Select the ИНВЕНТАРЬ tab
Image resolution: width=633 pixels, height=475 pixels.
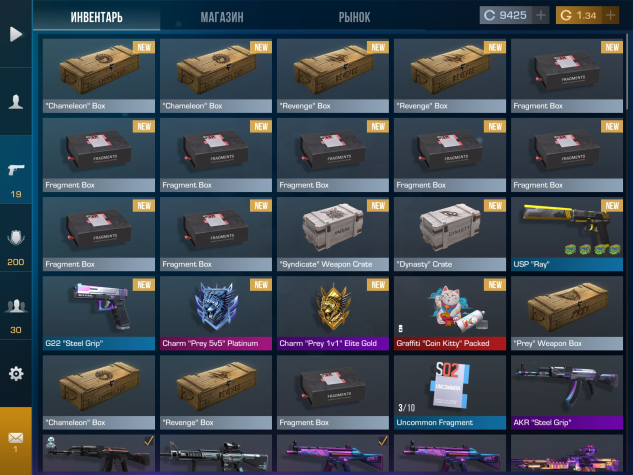[96, 17]
